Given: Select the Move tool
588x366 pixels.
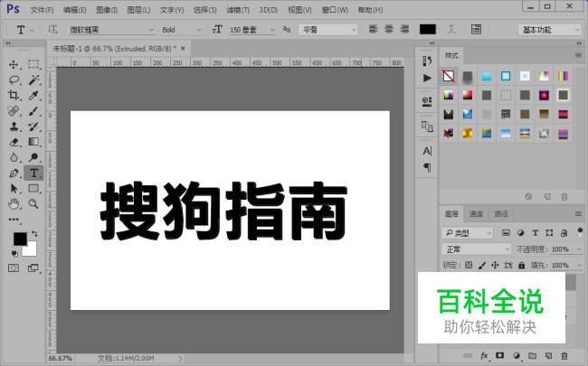Looking at the screenshot, I should [x=14, y=64].
